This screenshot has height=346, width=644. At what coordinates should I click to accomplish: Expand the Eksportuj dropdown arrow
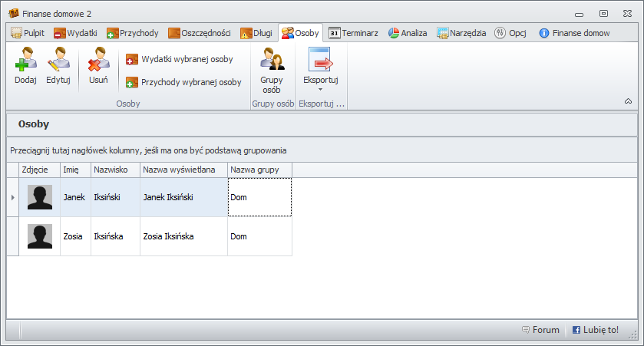point(320,90)
